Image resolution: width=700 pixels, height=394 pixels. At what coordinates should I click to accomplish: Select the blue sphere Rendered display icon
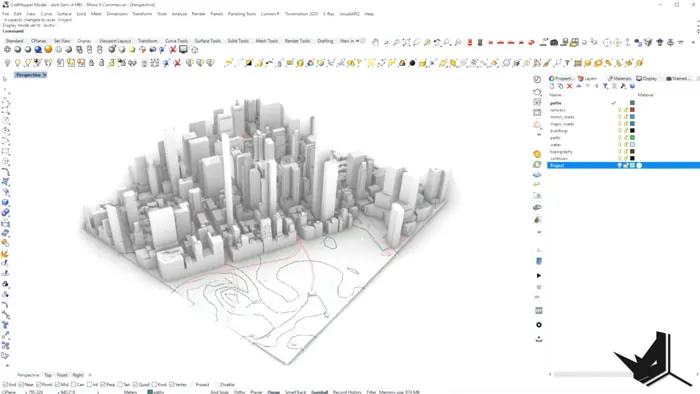pos(38,50)
